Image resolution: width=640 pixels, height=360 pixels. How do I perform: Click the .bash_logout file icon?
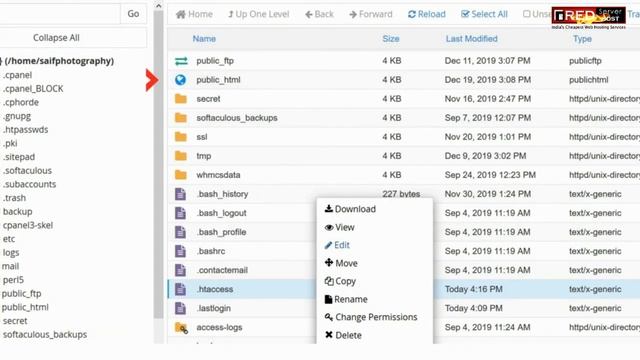point(180,213)
